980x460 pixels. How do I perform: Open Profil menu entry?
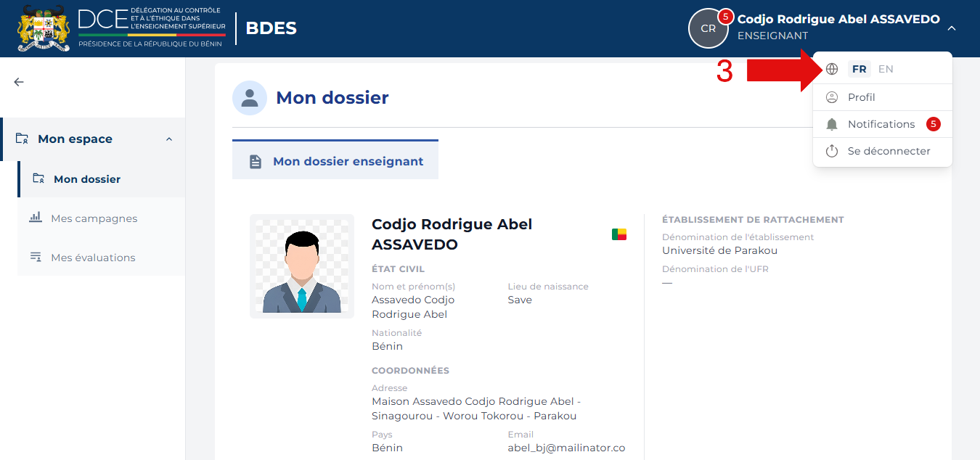tap(882, 97)
